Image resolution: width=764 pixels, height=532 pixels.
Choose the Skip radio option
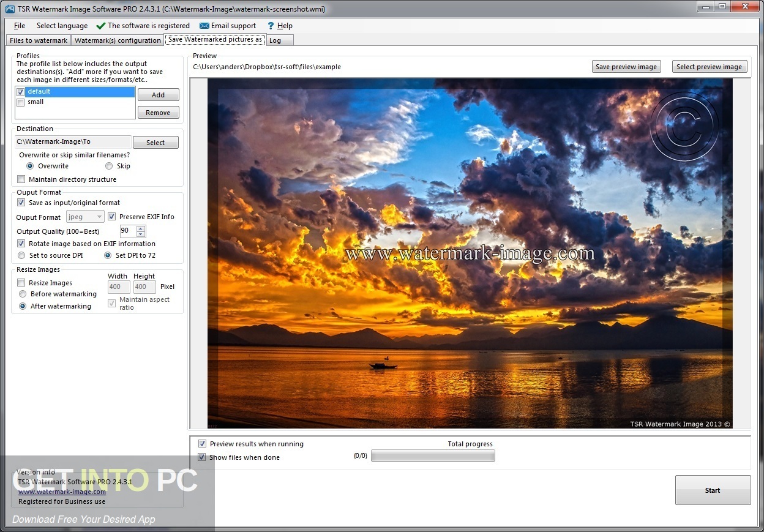click(x=109, y=166)
